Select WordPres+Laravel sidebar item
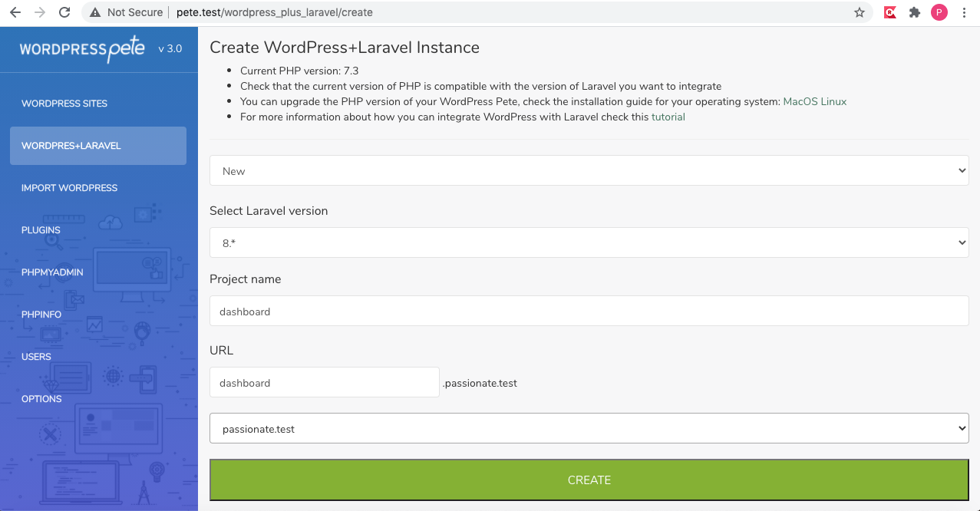Viewport: 980px width, 511px height. tap(98, 146)
